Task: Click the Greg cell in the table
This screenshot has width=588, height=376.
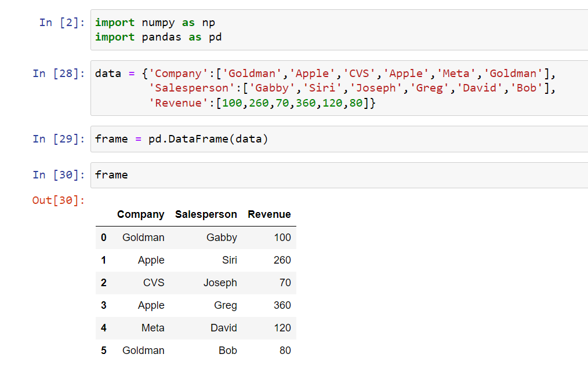Action: pyautogui.click(x=226, y=305)
